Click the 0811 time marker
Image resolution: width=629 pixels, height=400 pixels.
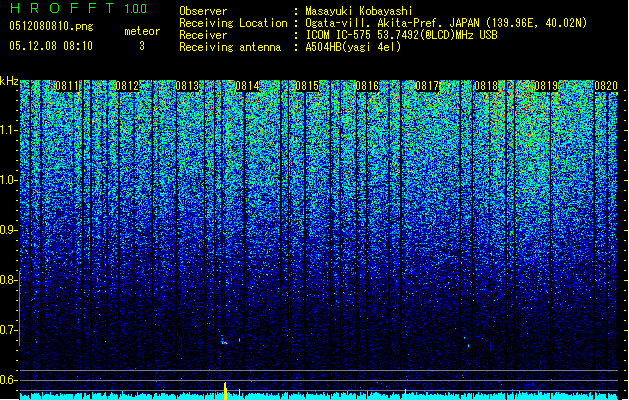coord(67,86)
